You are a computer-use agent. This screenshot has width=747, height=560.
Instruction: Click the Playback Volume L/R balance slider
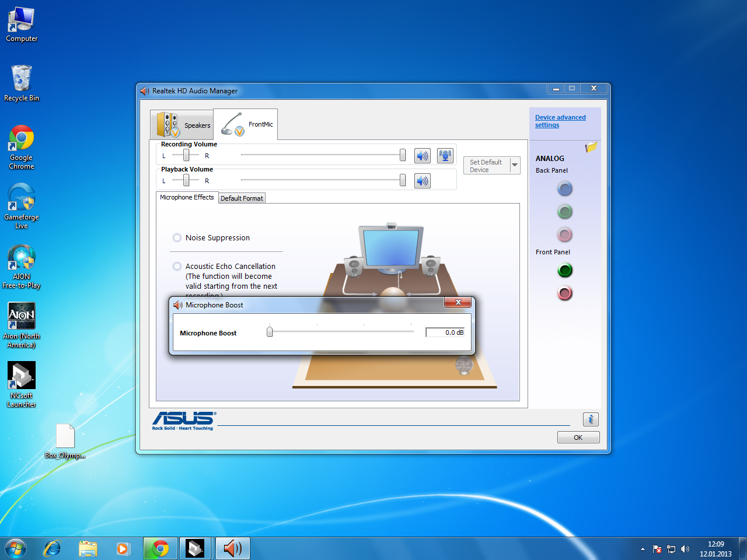(186, 180)
